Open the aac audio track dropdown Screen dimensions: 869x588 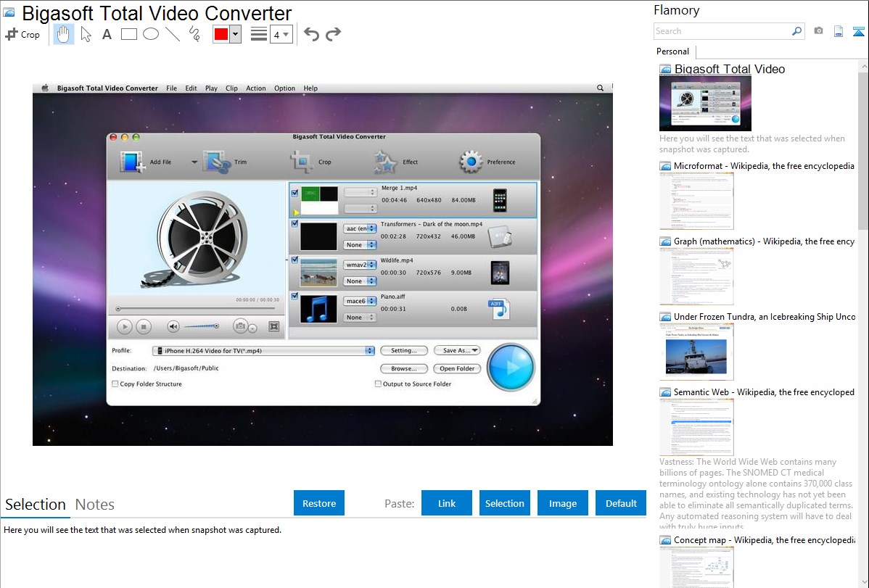pos(361,228)
